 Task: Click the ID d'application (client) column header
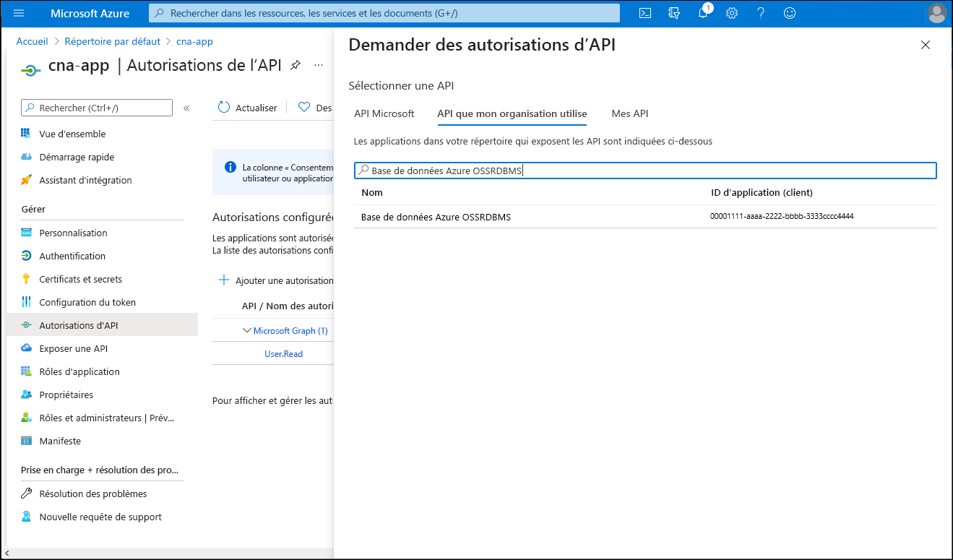[x=762, y=192]
